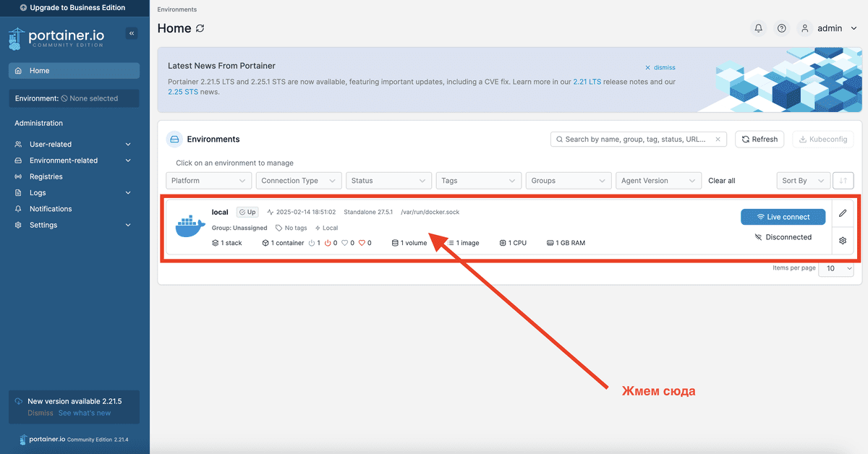
Task: Click the sort direction arrows icon
Action: pos(843,180)
